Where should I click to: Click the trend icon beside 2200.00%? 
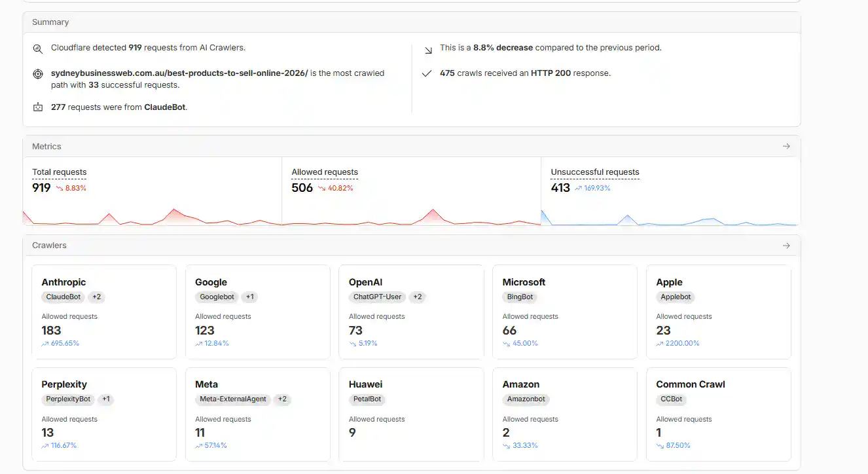point(660,343)
